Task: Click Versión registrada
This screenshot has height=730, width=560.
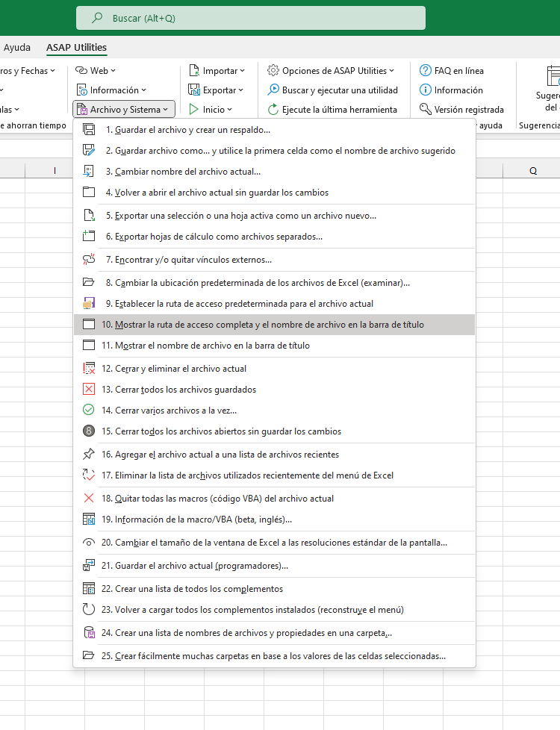Action: [461, 110]
